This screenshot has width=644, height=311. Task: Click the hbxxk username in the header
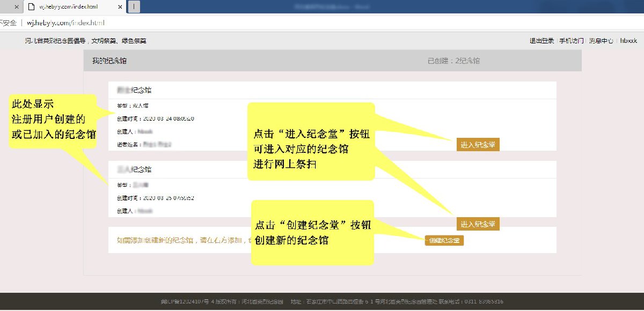coord(628,41)
